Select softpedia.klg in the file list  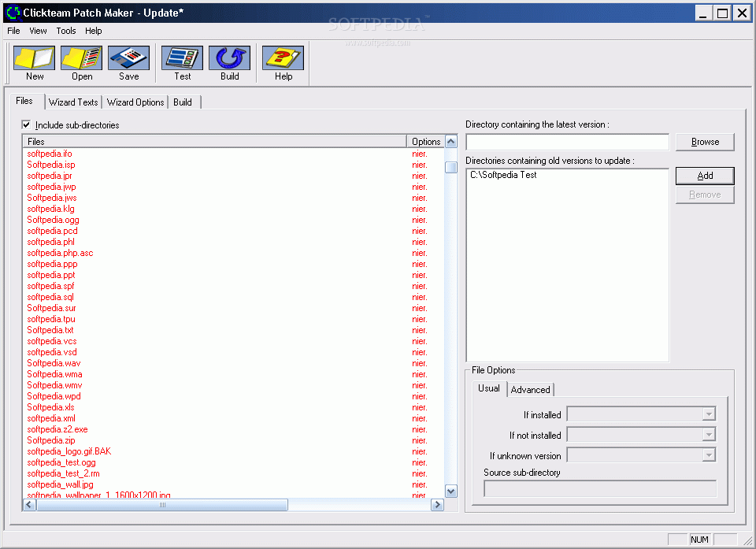[50, 209]
